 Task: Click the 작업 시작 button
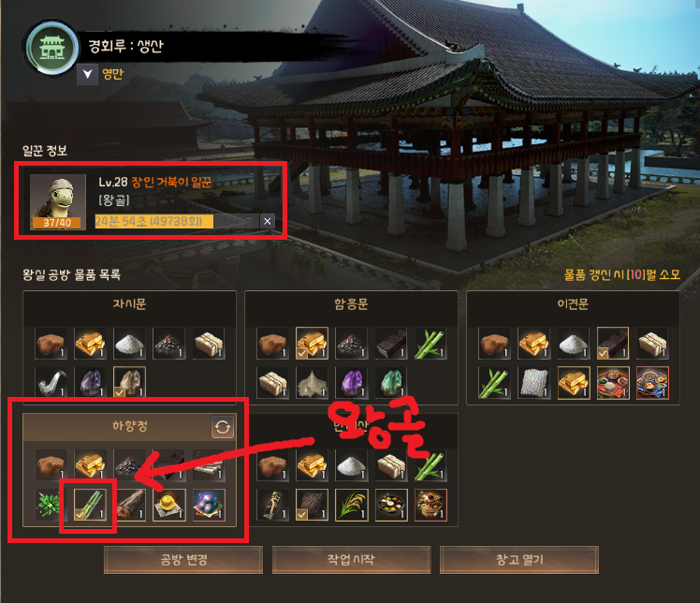pyautogui.click(x=351, y=560)
